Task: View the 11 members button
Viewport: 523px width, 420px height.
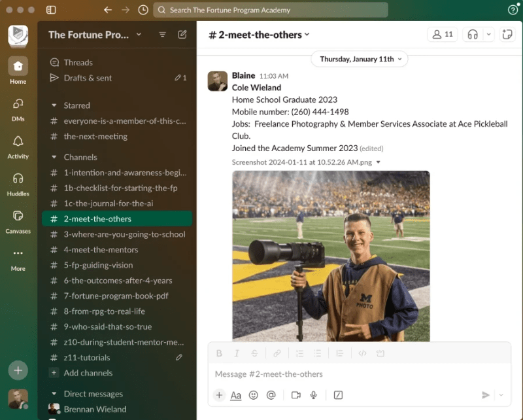Action: pos(443,35)
